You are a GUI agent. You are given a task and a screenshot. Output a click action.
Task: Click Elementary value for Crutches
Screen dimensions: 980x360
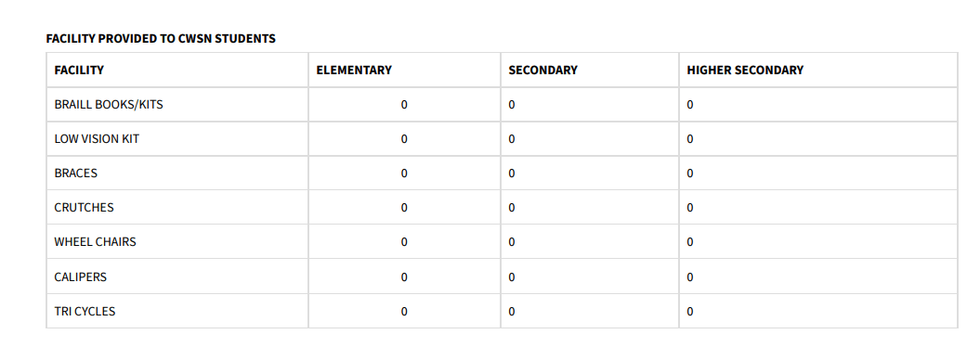pos(404,208)
